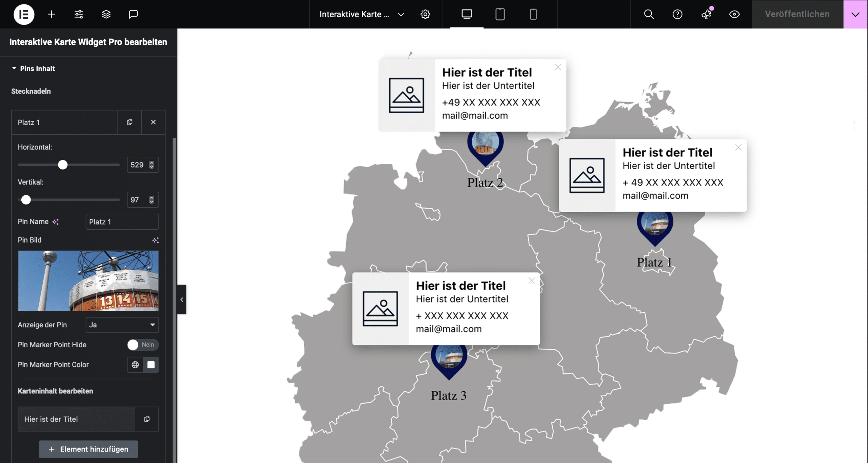868x463 pixels.
Task: Collapse the editor panel arrow handle
Action: click(x=182, y=300)
